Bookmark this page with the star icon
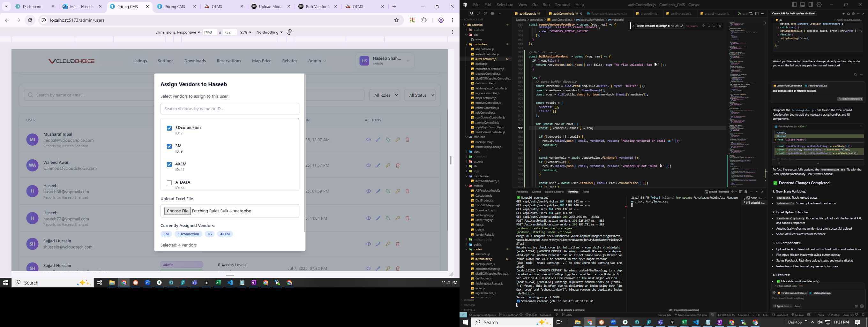 click(x=396, y=20)
